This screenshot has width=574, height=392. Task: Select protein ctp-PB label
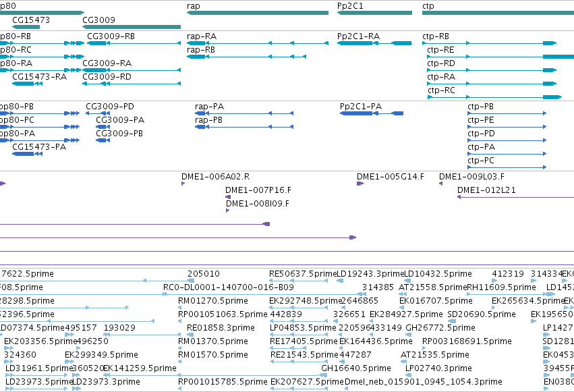tap(481, 107)
